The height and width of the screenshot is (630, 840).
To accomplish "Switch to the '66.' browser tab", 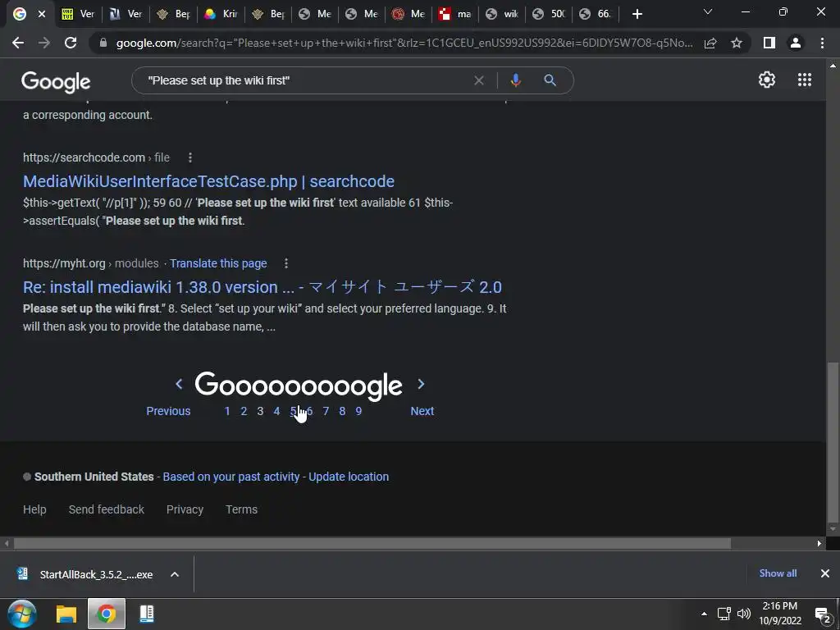I will point(595,14).
